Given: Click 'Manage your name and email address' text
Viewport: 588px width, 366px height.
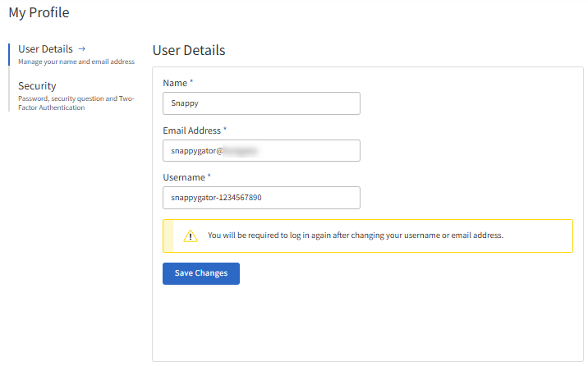Looking at the screenshot, I should (x=76, y=62).
